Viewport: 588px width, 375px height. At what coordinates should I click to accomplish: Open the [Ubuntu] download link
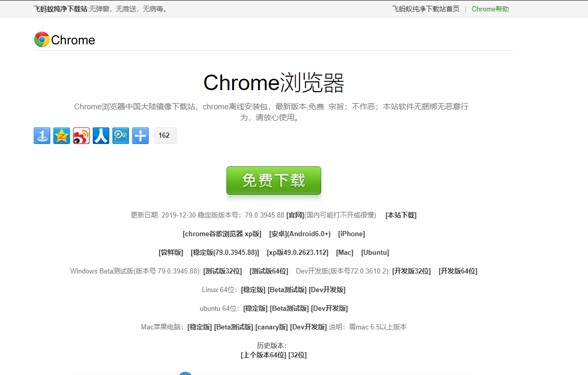[x=375, y=253]
